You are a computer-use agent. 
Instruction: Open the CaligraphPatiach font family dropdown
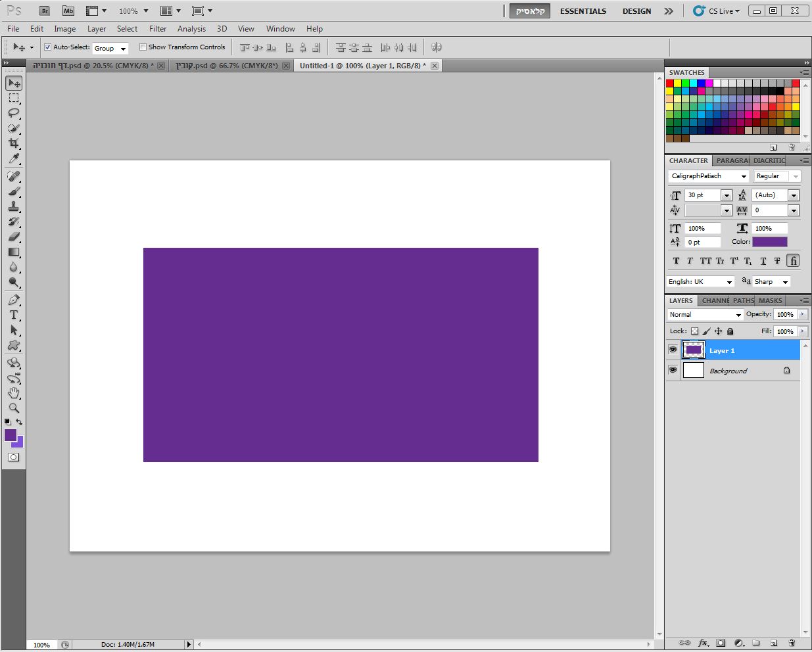click(709, 176)
